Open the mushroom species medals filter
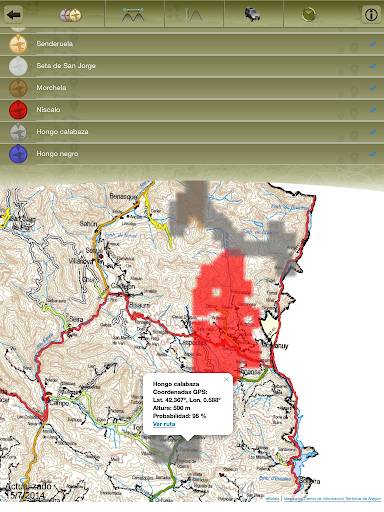This screenshot has height=512, width=384. 70,15
